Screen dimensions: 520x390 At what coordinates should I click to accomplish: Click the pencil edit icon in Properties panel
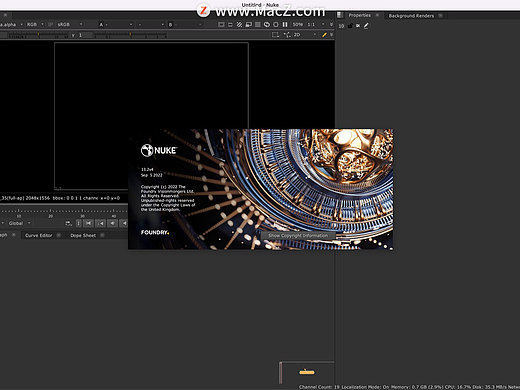[366, 26]
